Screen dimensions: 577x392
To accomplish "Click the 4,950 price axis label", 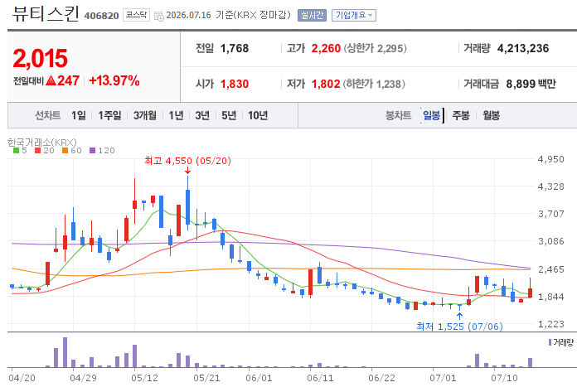I will pos(550,159).
